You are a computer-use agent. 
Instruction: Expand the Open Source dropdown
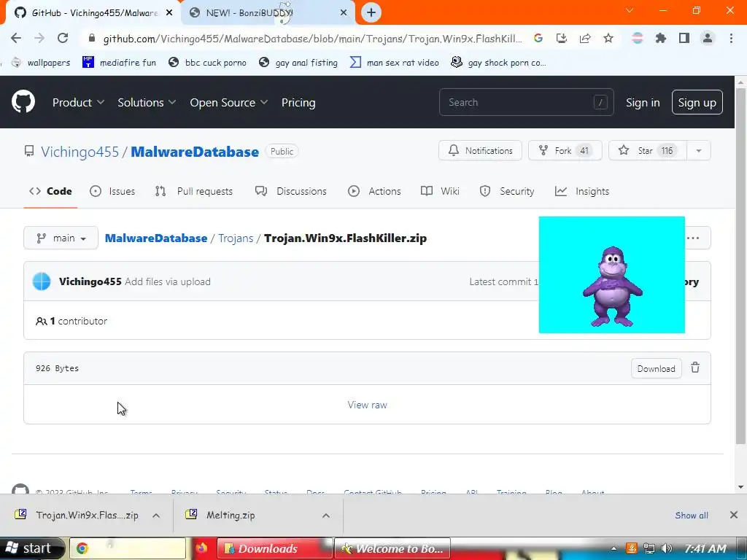click(x=228, y=102)
